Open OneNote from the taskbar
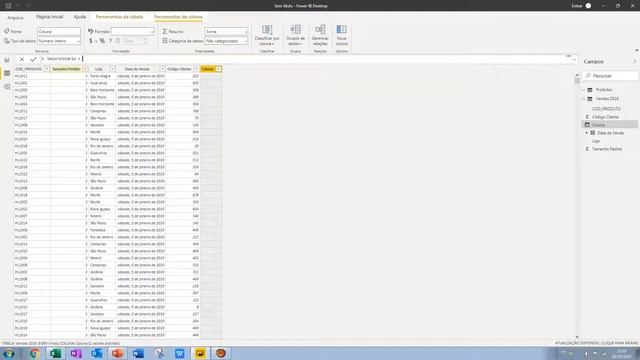640x360 pixels. (x=76, y=353)
